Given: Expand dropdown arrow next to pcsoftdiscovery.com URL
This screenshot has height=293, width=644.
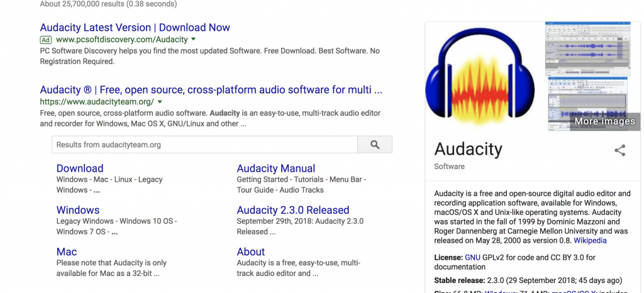Looking at the screenshot, I should (194, 40).
